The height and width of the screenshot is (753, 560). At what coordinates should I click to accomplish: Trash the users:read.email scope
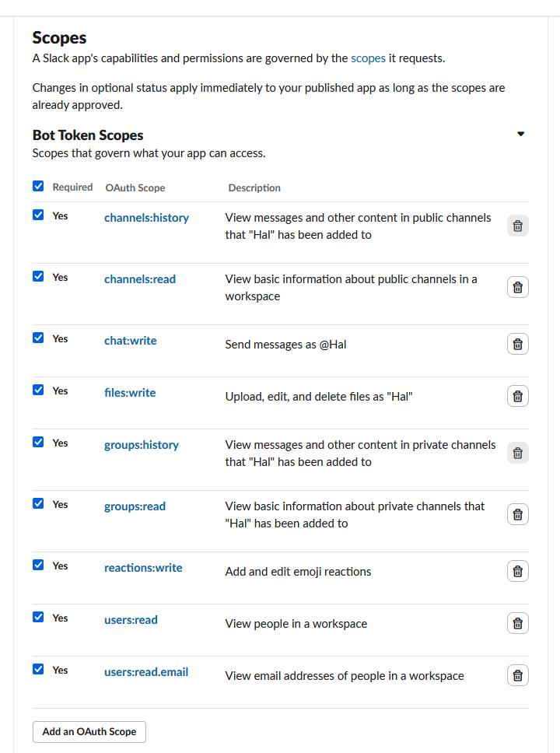click(x=518, y=675)
